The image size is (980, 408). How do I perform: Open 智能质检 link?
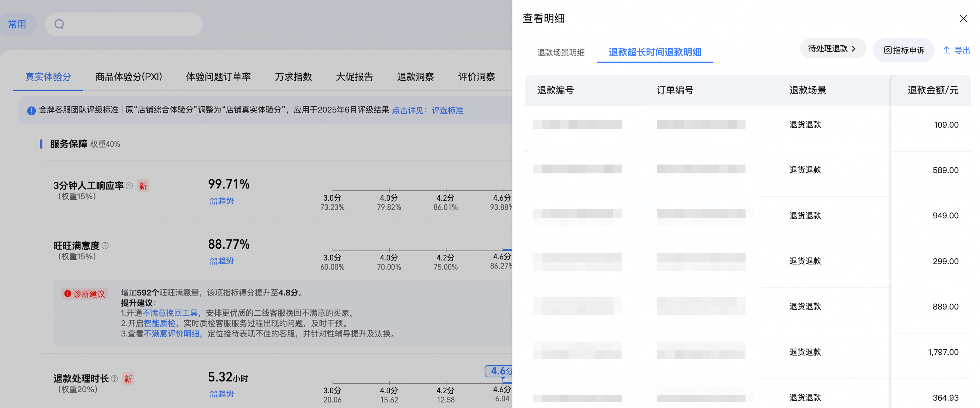point(160,323)
